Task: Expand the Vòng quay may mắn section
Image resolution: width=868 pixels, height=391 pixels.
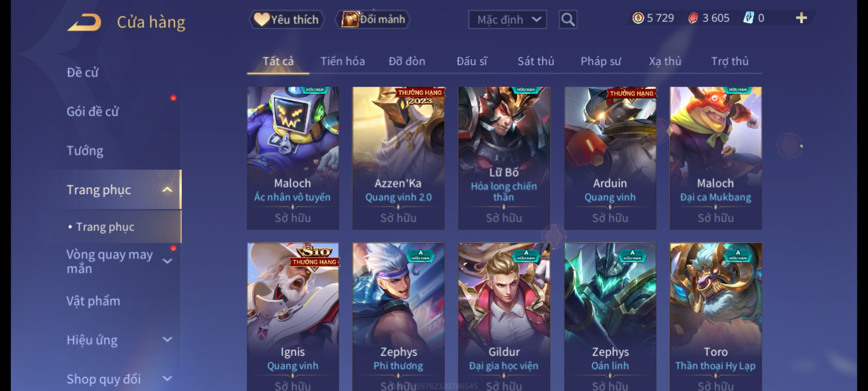Action: (x=167, y=261)
